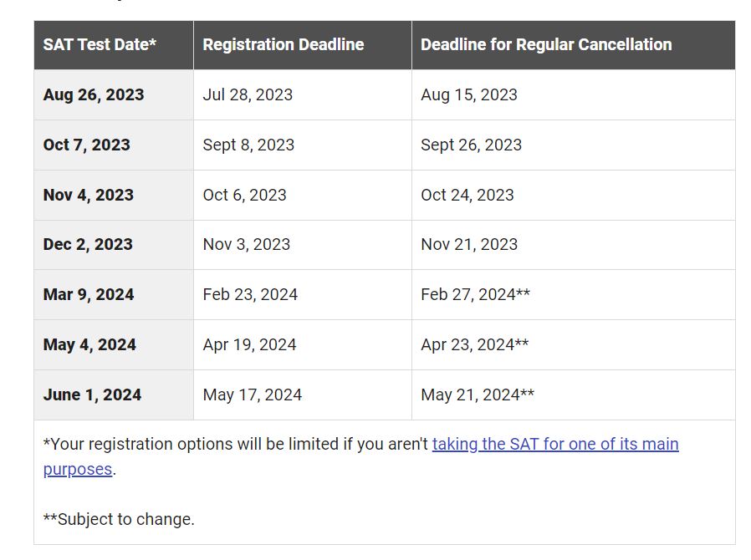Click the 'purposes' link text on second line
Image resolution: width=751 pixels, height=560 pixels.
(78, 470)
